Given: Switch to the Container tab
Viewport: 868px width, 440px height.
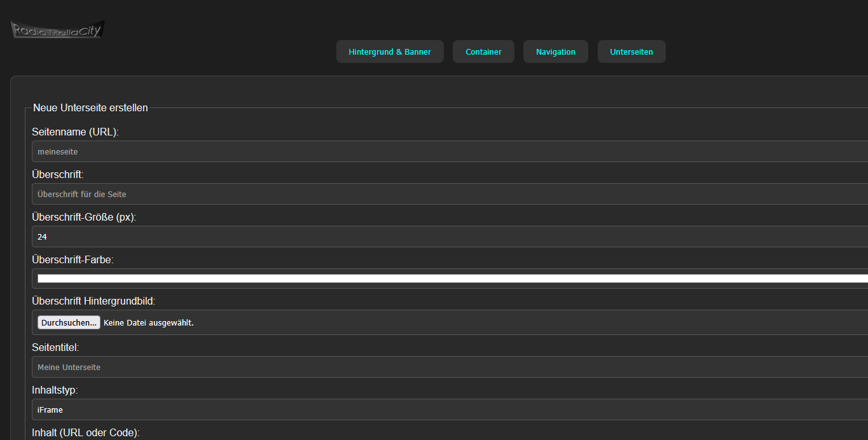Looking at the screenshot, I should (483, 52).
